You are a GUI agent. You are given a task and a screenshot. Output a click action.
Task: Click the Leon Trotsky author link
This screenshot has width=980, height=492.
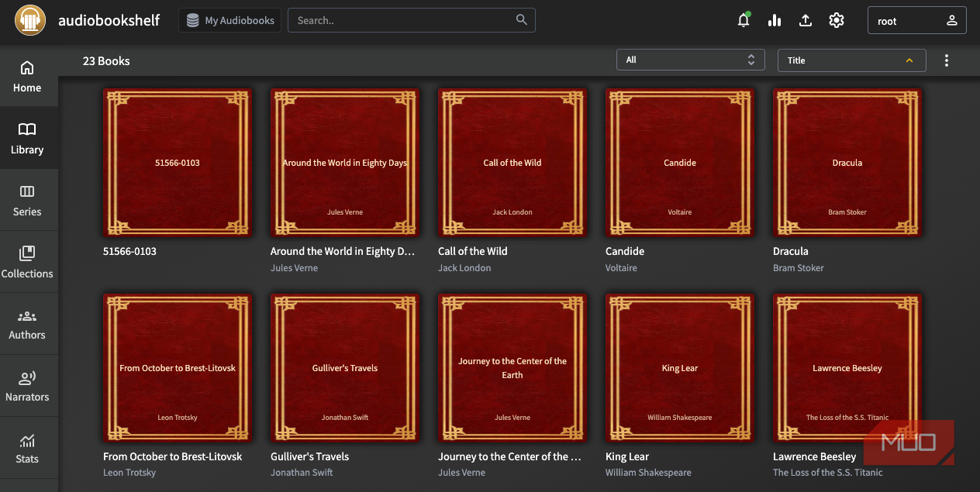(x=129, y=473)
